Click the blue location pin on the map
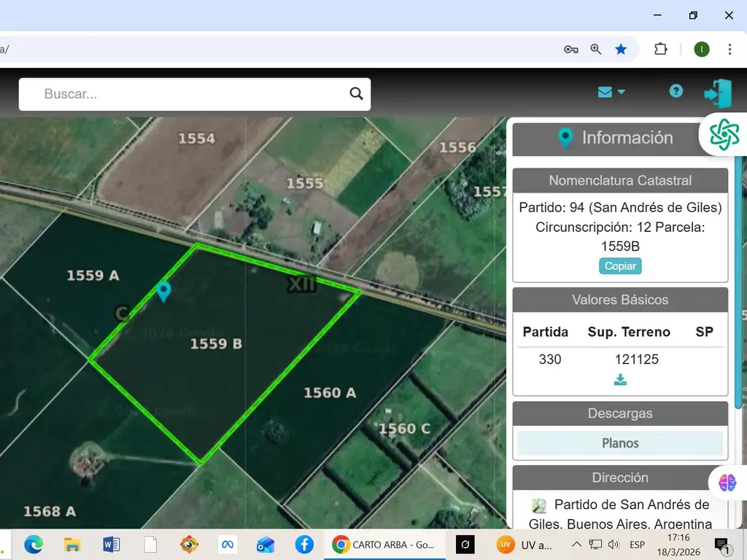 [x=164, y=292]
